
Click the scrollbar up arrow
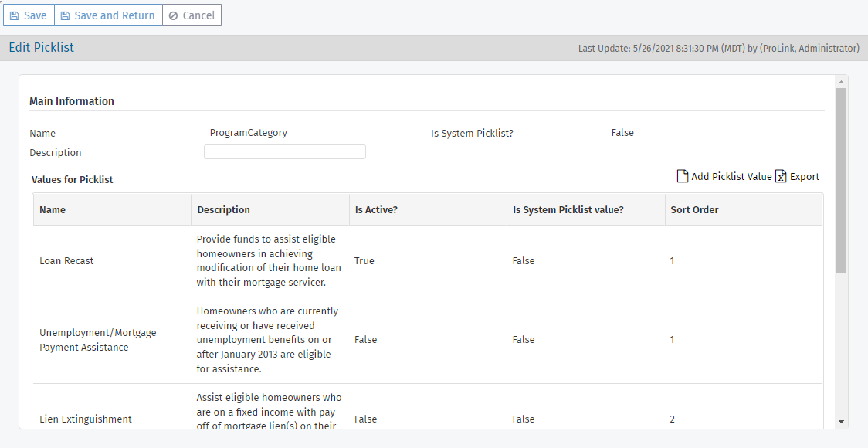[x=841, y=81]
